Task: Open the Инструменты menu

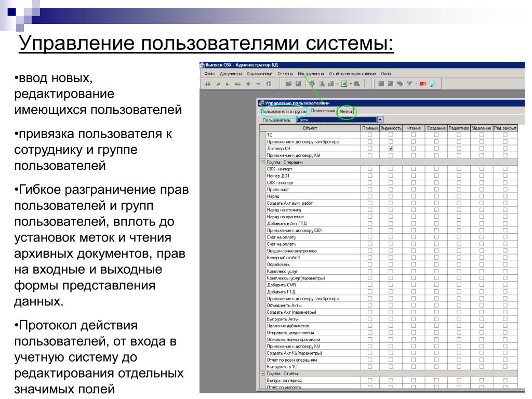Action: 311,74
